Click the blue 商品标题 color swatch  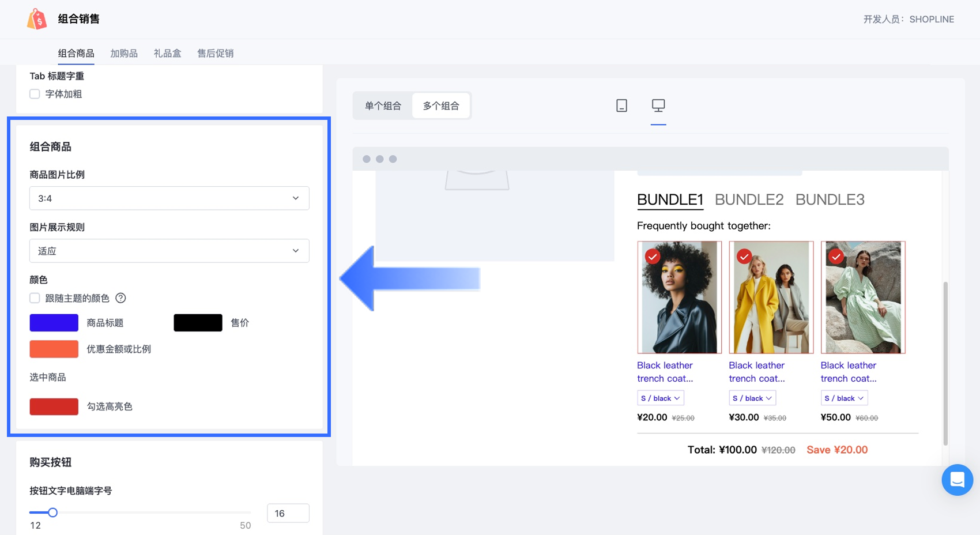click(x=54, y=323)
